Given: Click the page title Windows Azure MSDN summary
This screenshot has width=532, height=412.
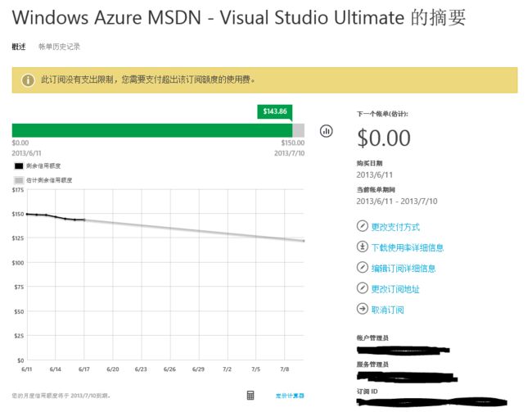Looking at the screenshot, I should pyautogui.click(x=239, y=17).
